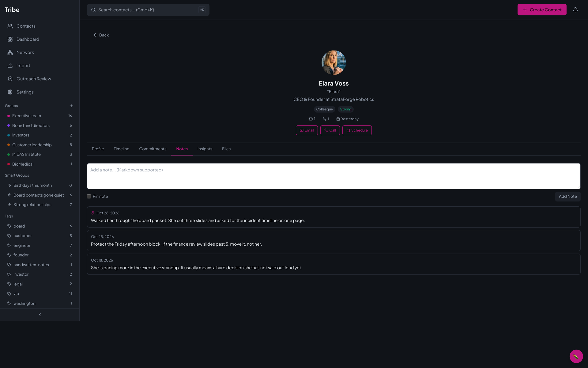Click the calendar icon beside Yesterday

coord(338,119)
